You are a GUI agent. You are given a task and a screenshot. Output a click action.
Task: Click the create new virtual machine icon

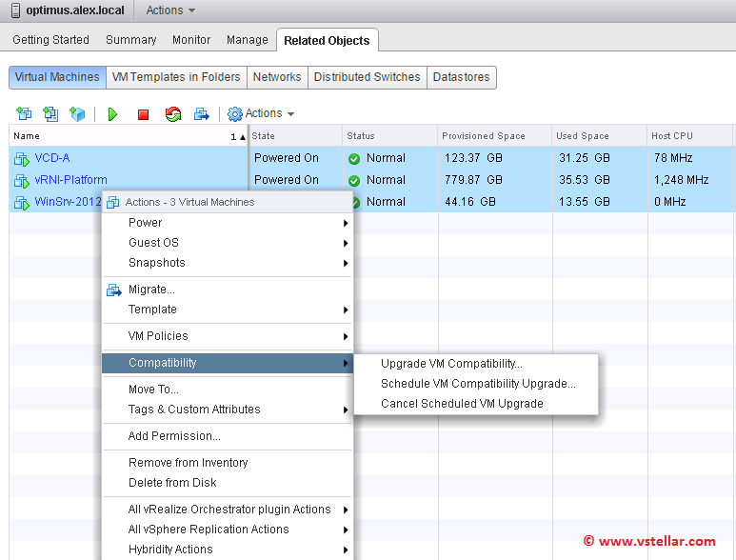[x=24, y=114]
